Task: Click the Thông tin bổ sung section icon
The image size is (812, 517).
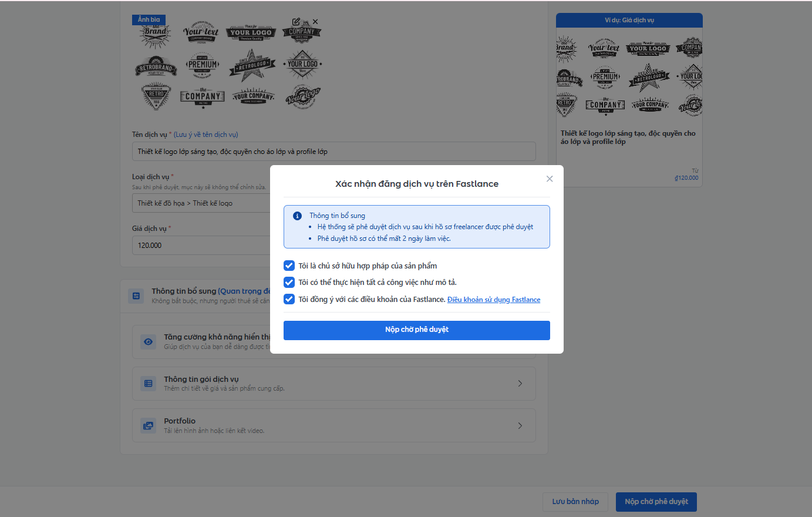Action: [x=136, y=296]
